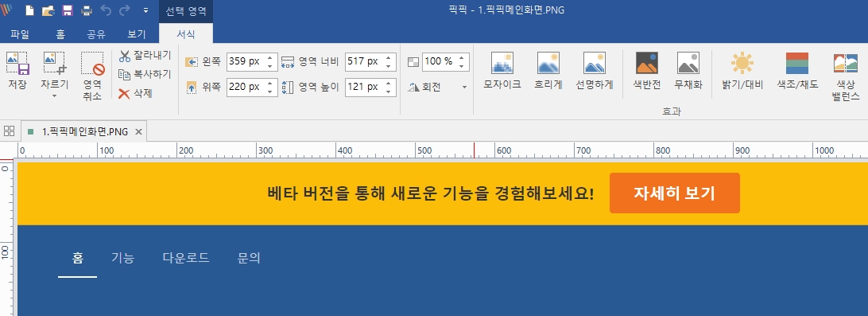Decrease the 100 % scale with down arrow
This screenshot has height=316, width=868.
coord(462,66)
